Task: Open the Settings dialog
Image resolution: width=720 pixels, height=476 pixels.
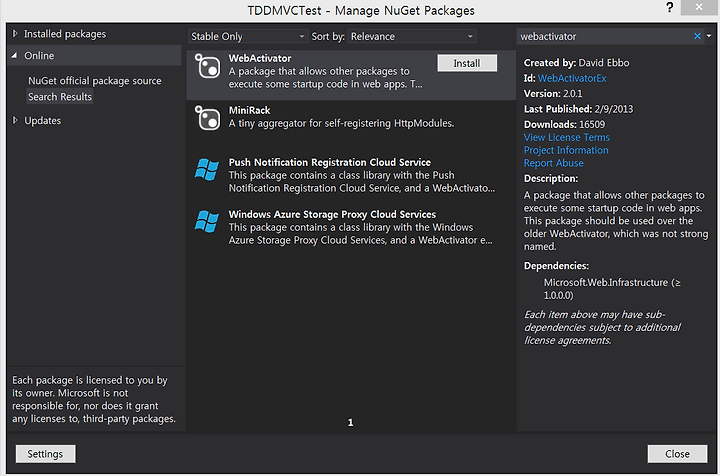Action: coord(45,454)
